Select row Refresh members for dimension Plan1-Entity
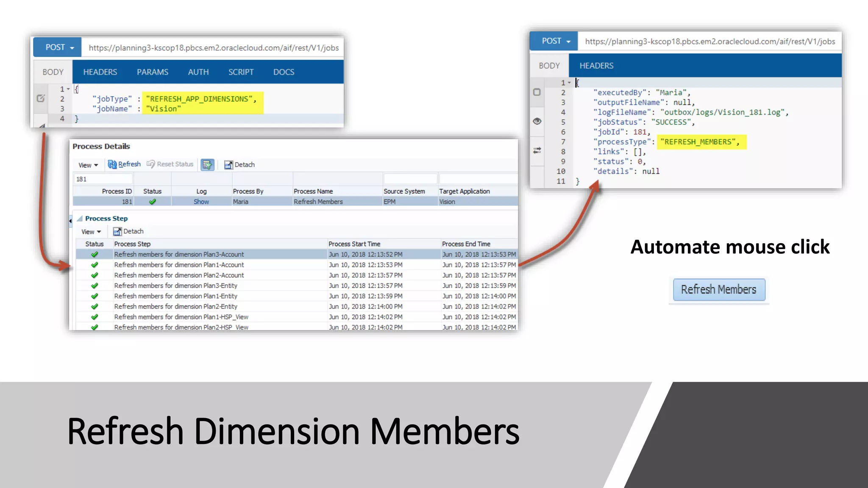The image size is (868, 488). 297,296
